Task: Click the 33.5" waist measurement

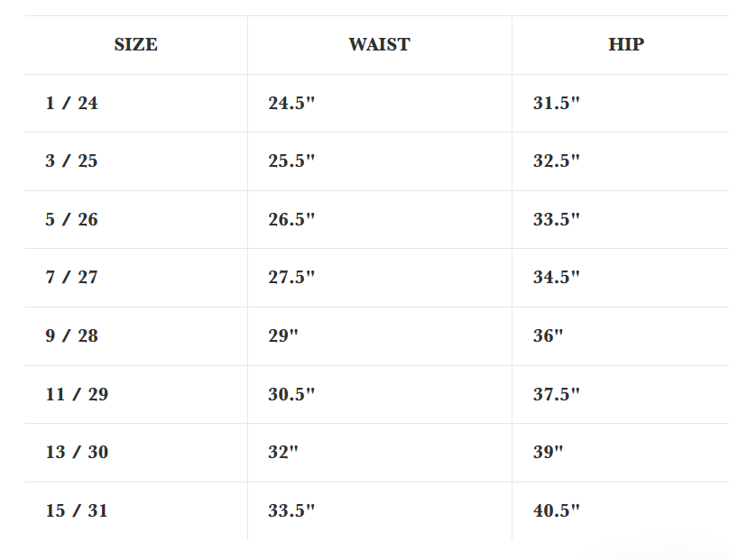Action: (x=291, y=511)
